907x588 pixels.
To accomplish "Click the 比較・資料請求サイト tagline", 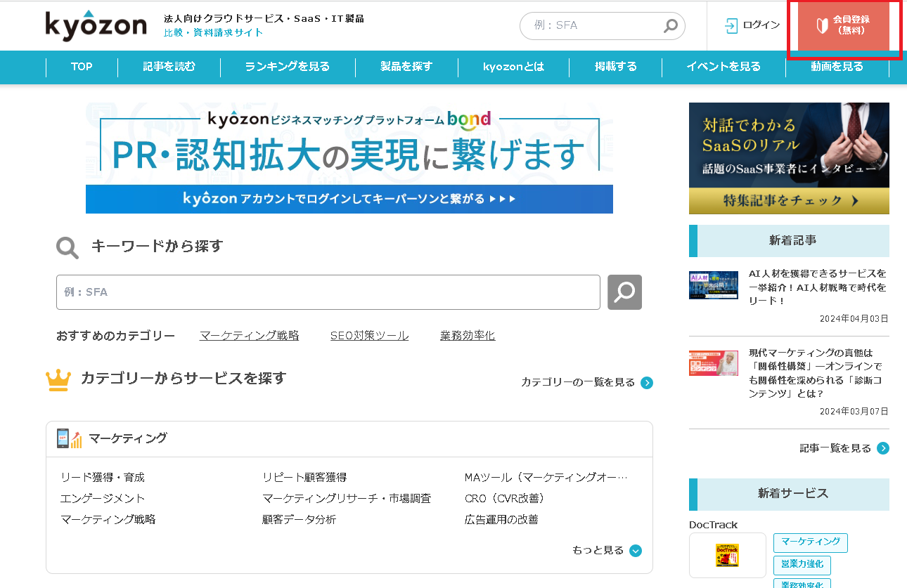I will pos(214,32).
